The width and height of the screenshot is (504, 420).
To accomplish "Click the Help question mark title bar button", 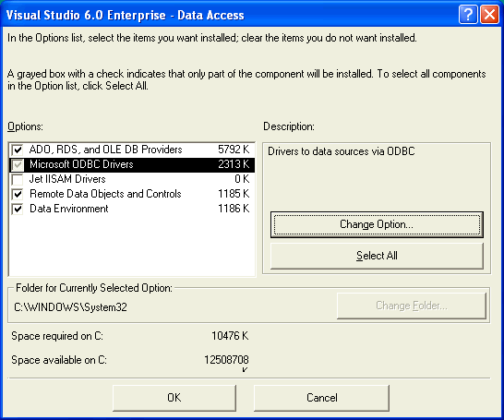I will pyautogui.click(x=468, y=15).
